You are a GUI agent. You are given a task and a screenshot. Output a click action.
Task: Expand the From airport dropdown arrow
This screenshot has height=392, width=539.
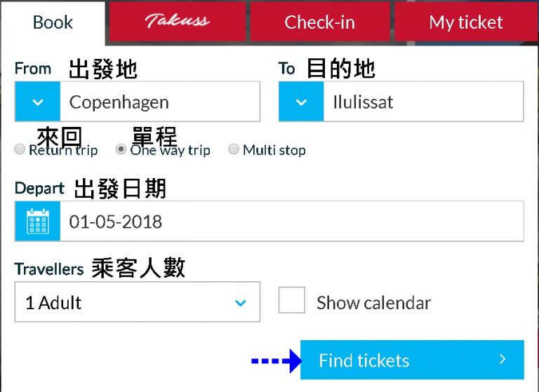[37, 102]
